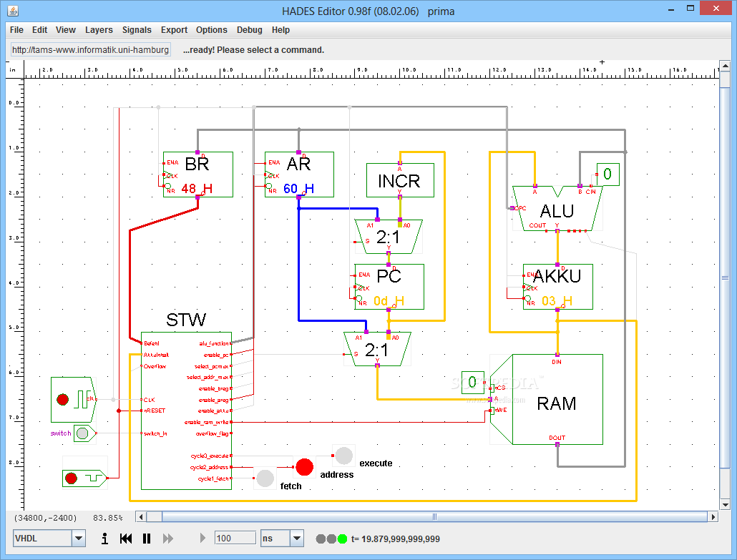The image size is (737, 560).
Task: Click the red address cycle LED
Action: click(x=305, y=466)
